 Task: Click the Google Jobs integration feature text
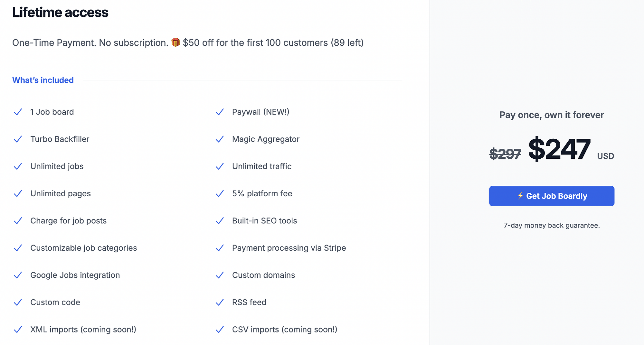[75, 275]
